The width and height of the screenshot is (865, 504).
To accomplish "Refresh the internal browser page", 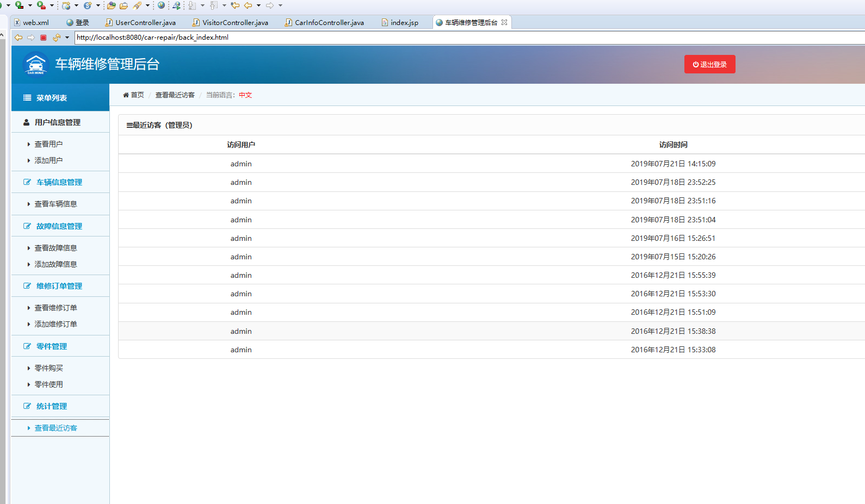I will pyautogui.click(x=56, y=38).
